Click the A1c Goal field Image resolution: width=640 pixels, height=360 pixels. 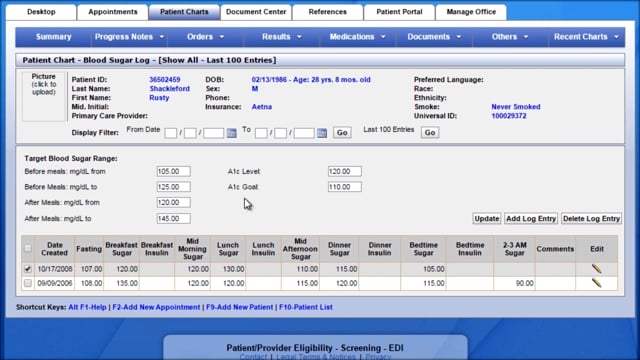[x=344, y=187]
